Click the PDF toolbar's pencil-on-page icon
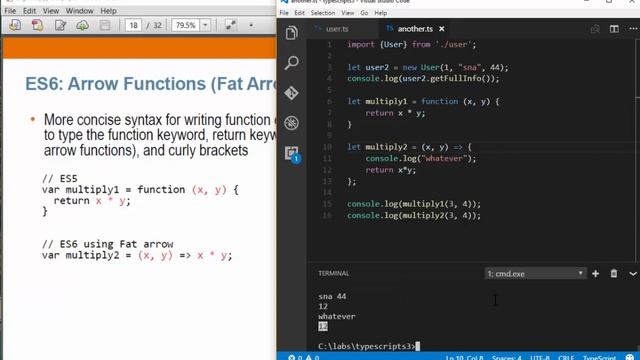The height and width of the screenshot is (360, 640). click(x=60, y=25)
